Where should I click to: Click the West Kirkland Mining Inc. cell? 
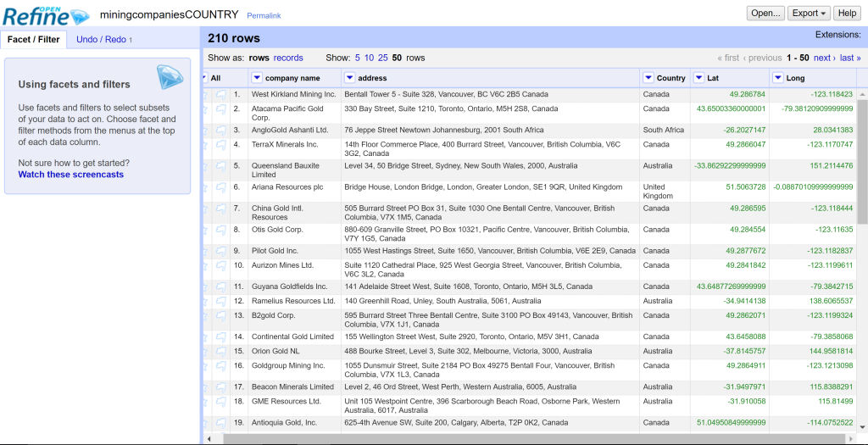294,95
